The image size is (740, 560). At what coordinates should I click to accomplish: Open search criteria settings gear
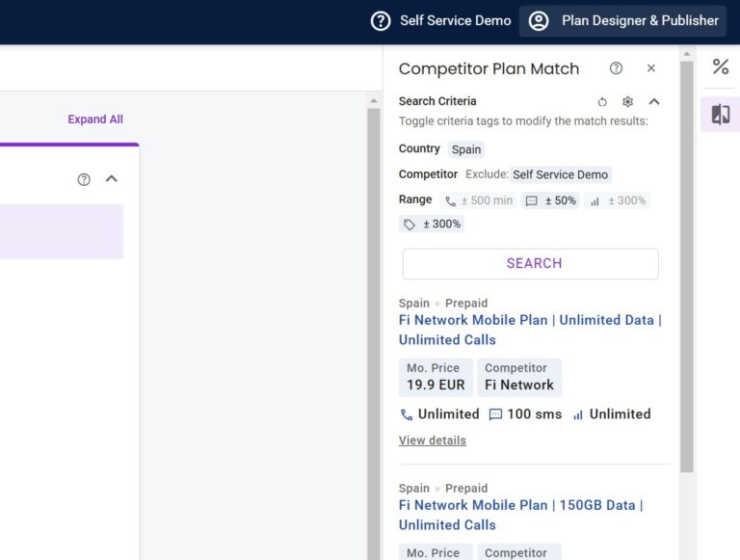coord(627,102)
